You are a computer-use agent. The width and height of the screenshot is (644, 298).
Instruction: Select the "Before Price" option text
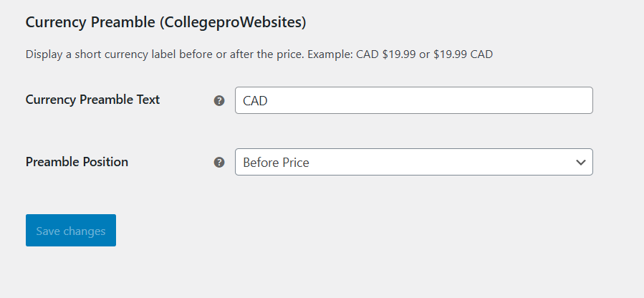(276, 163)
